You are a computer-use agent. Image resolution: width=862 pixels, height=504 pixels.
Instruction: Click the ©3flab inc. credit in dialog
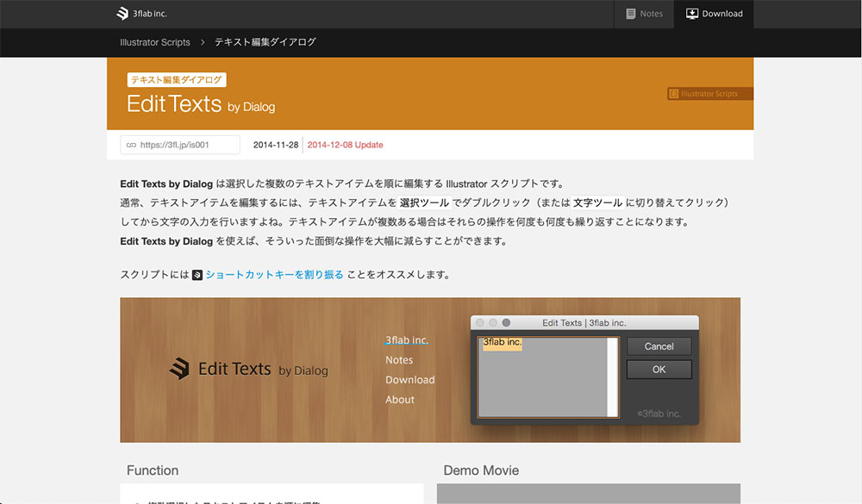click(659, 414)
